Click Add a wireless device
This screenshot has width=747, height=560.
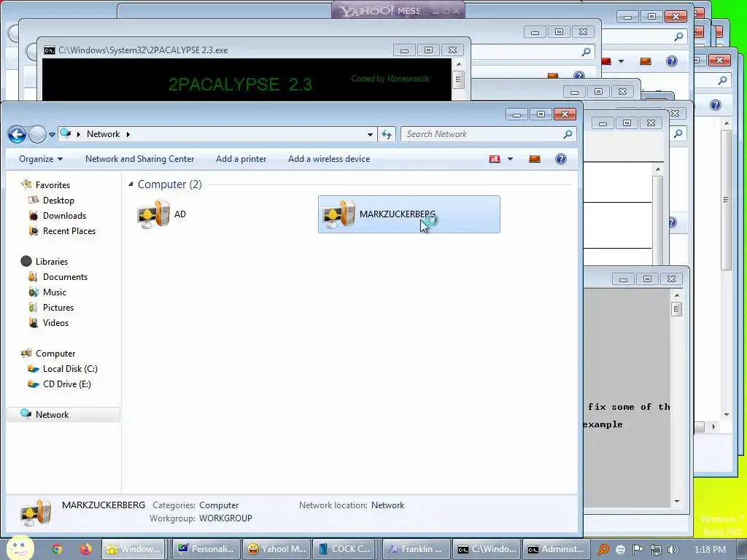[329, 159]
